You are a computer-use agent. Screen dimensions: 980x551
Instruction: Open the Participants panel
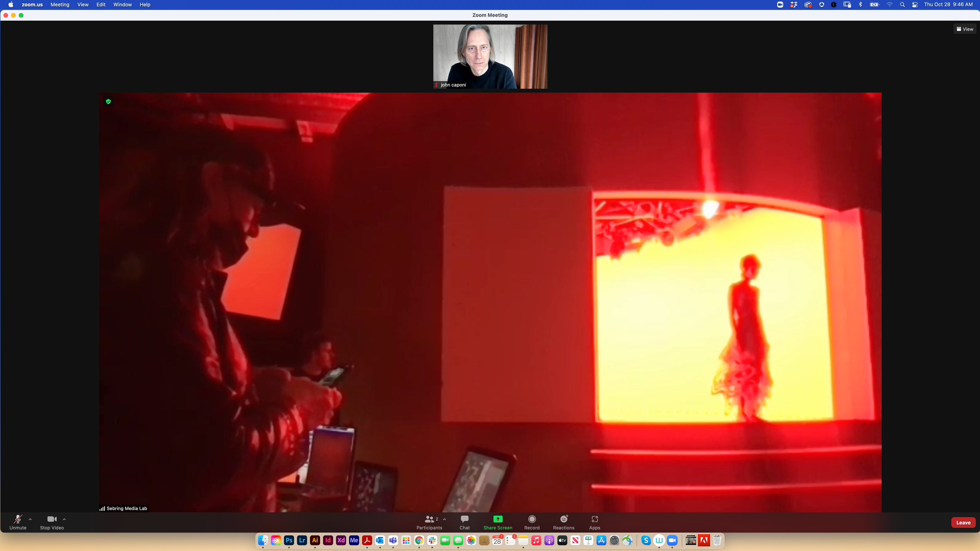[x=430, y=522]
